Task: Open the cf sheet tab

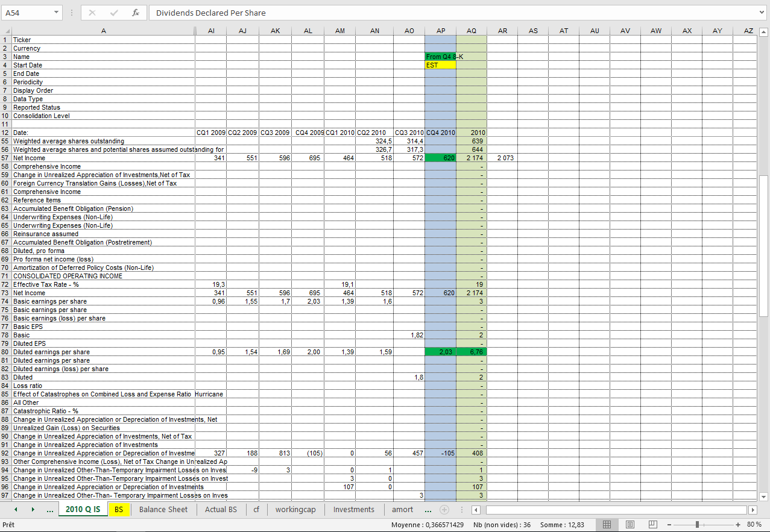Action: pyautogui.click(x=256, y=510)
